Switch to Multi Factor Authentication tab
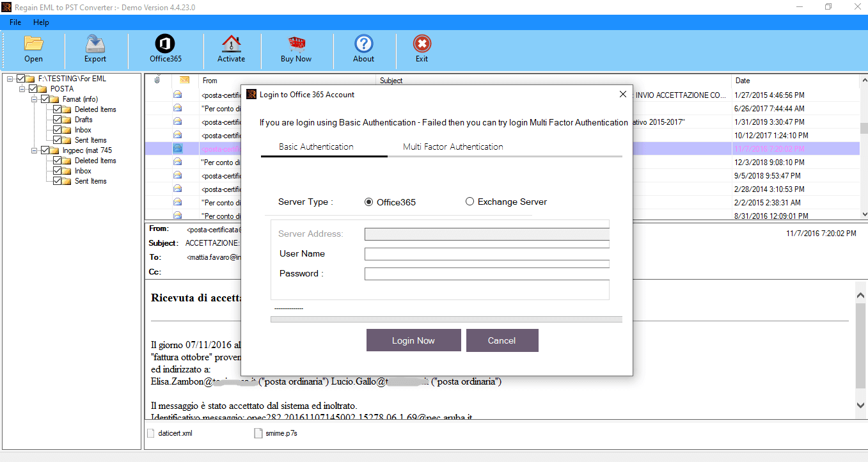This screenshot has height=462, width=868. point(453,147)
